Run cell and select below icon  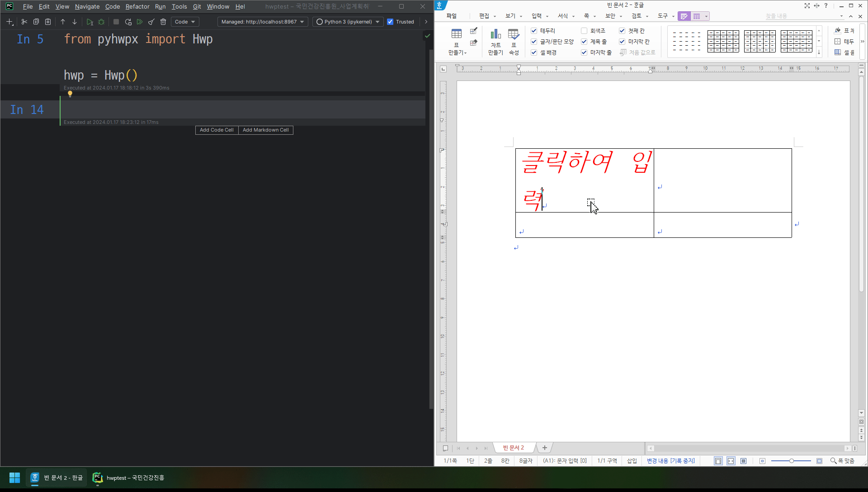(x=90, y=22)
